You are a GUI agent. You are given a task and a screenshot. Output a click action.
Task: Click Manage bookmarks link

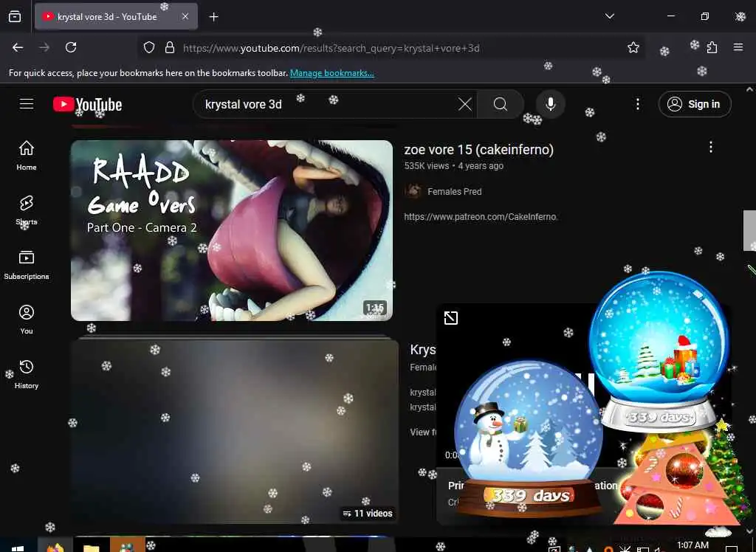[331, 73]
